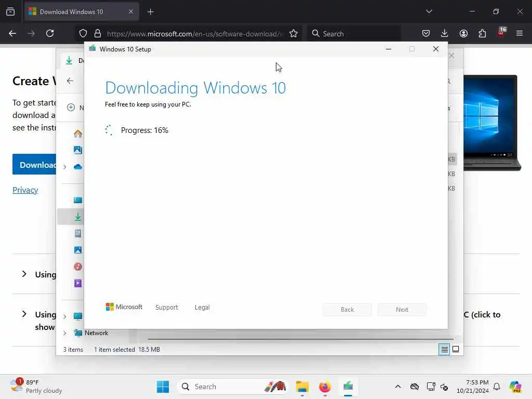
Task: Expand This PC node in File Explorer
Action: point(64,316)
